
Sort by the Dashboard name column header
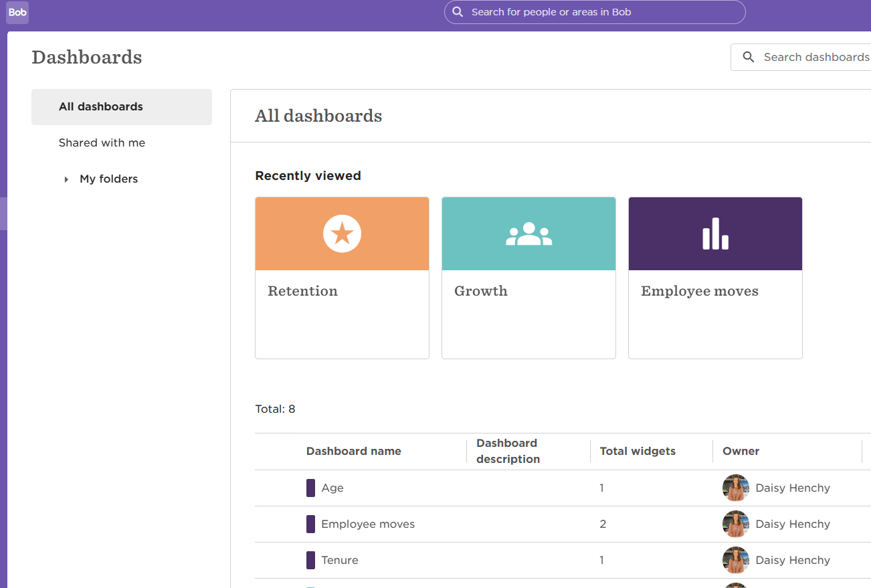click(x=353, y=452)
